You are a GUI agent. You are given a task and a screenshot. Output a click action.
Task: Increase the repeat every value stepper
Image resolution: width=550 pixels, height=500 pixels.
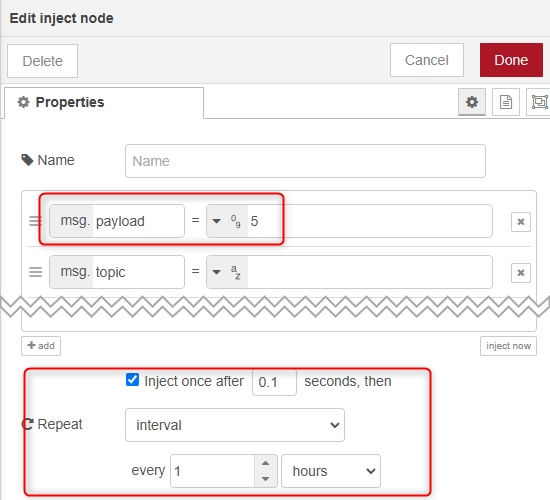point(266,463)
